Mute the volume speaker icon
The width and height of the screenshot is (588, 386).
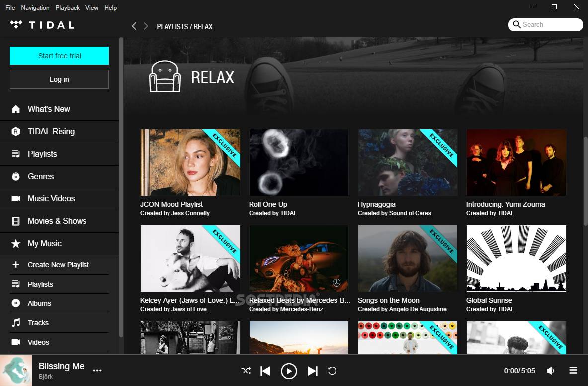(x=551, y=371)
